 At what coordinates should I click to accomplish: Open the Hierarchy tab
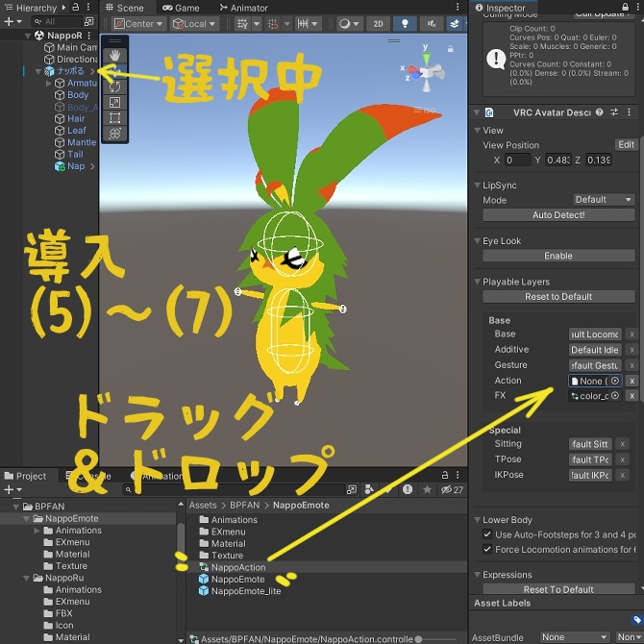coord(31,8)
